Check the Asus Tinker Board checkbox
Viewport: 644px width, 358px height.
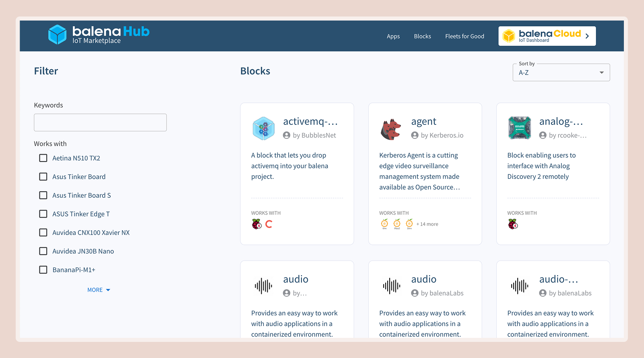coord(43,176)
